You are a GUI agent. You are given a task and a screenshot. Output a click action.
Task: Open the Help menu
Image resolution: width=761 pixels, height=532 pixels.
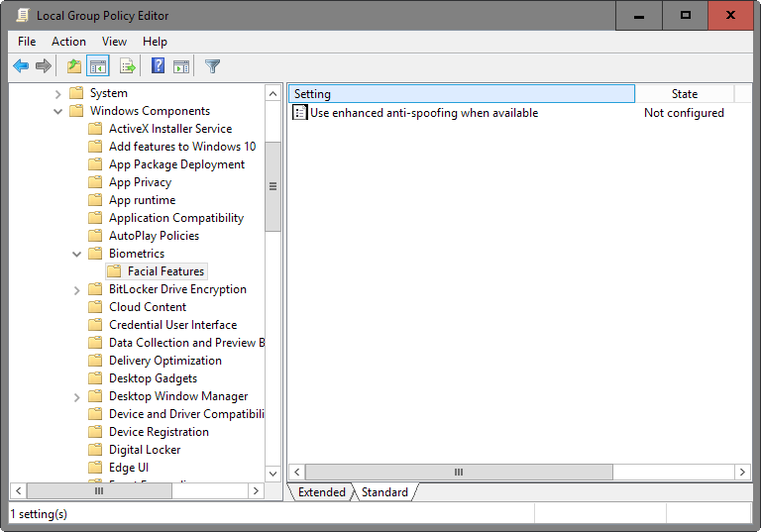[155, 42]
